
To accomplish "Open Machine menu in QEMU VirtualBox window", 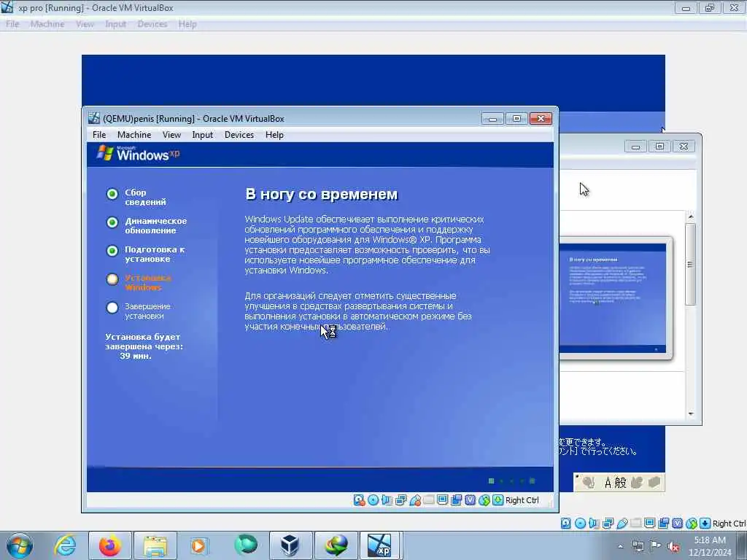I will pyautogui.click(x=134, y=135).
